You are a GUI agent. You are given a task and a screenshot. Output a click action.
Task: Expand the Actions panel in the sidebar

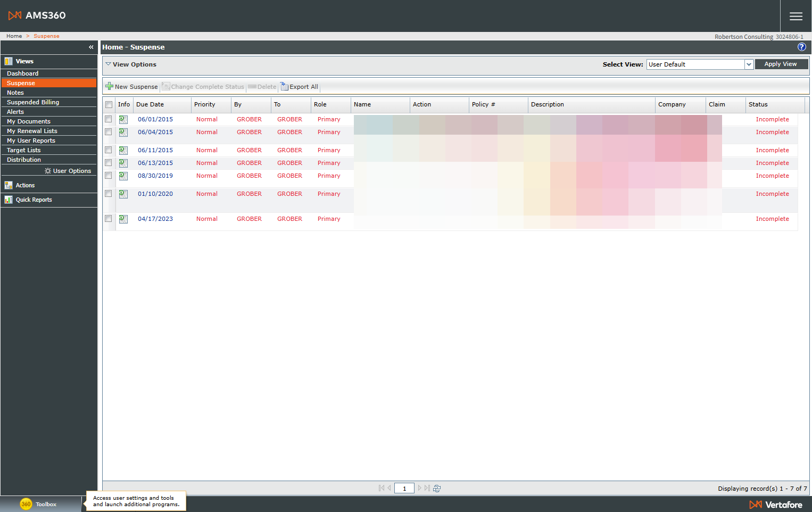pyautogui.click(x=49, y=185)
